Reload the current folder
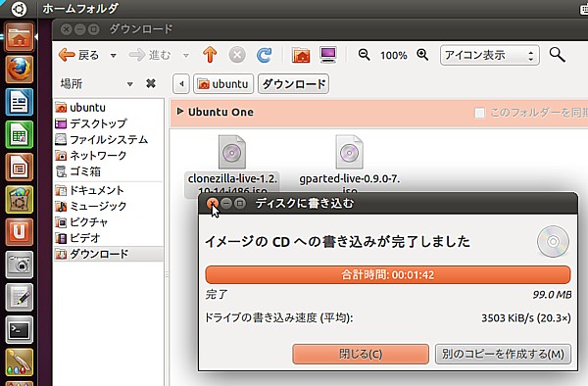This screenshot has width=588, height=386. click(x=264, y=55)
